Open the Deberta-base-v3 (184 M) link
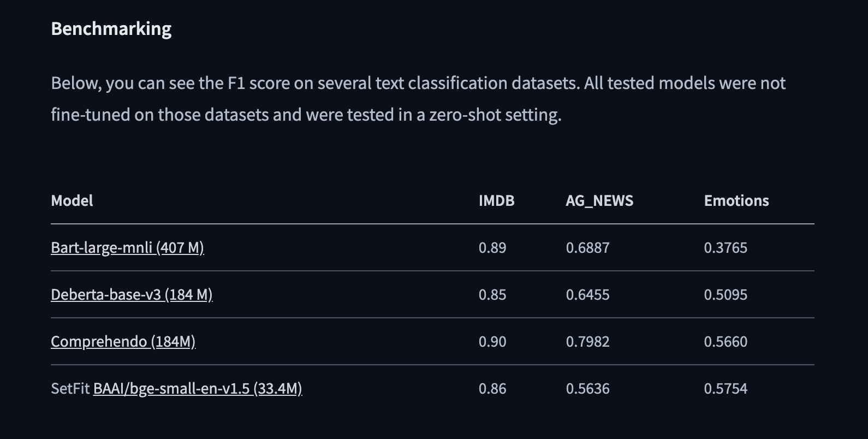This screenshot has height=439, width=868. coord(132,295)
